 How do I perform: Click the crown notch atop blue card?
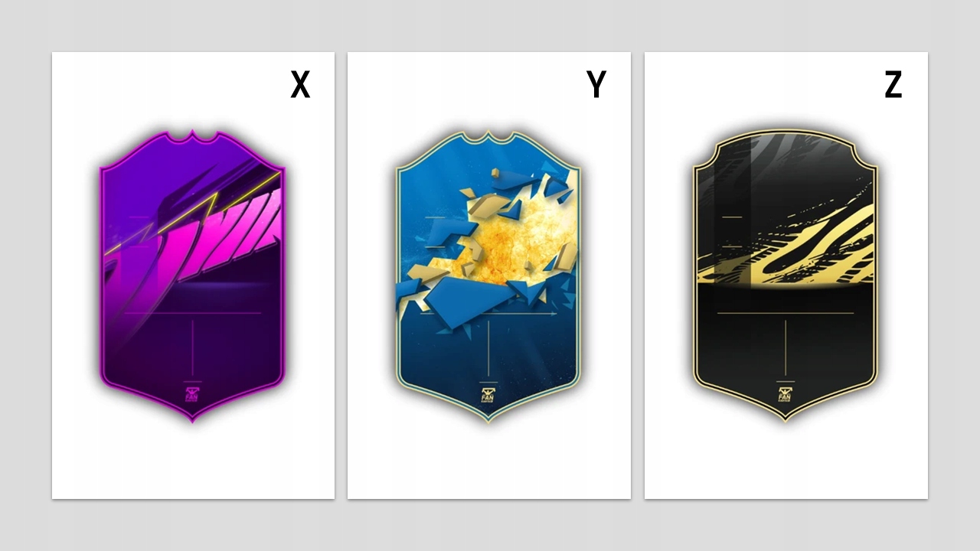click(x=488, y=138)
